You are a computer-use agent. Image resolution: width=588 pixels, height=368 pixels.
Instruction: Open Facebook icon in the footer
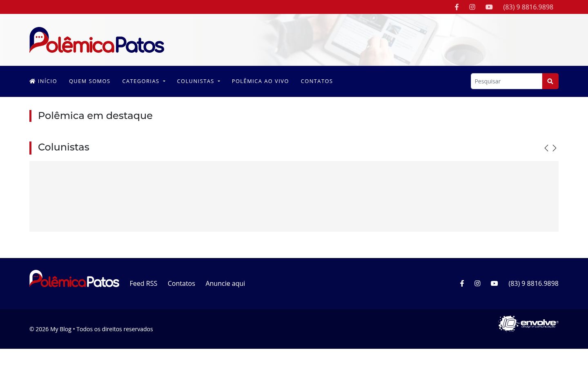(x=462, y=283)
